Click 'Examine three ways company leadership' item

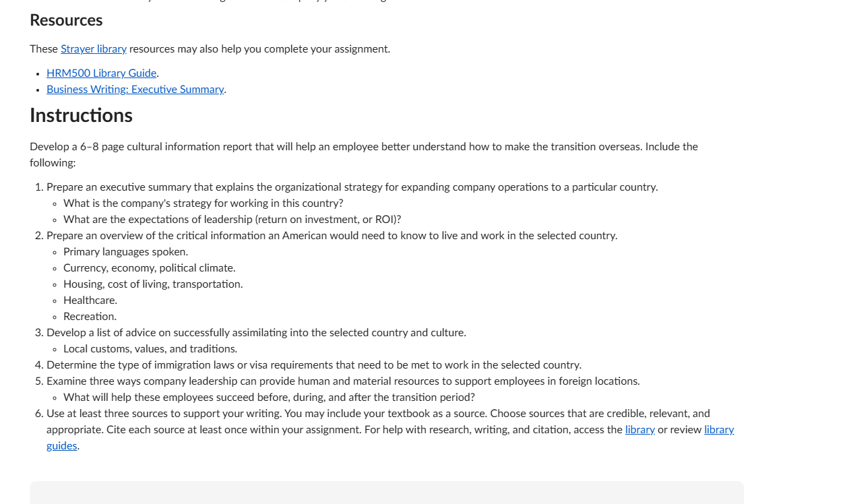[x=343, y=381]
